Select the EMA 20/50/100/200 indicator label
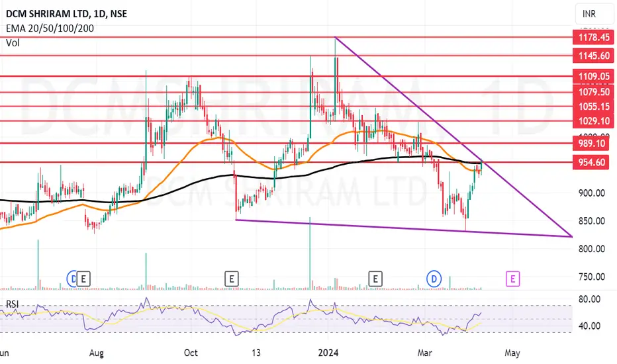Viewport: 617px width, 364px height. click(x=50, y=28)
